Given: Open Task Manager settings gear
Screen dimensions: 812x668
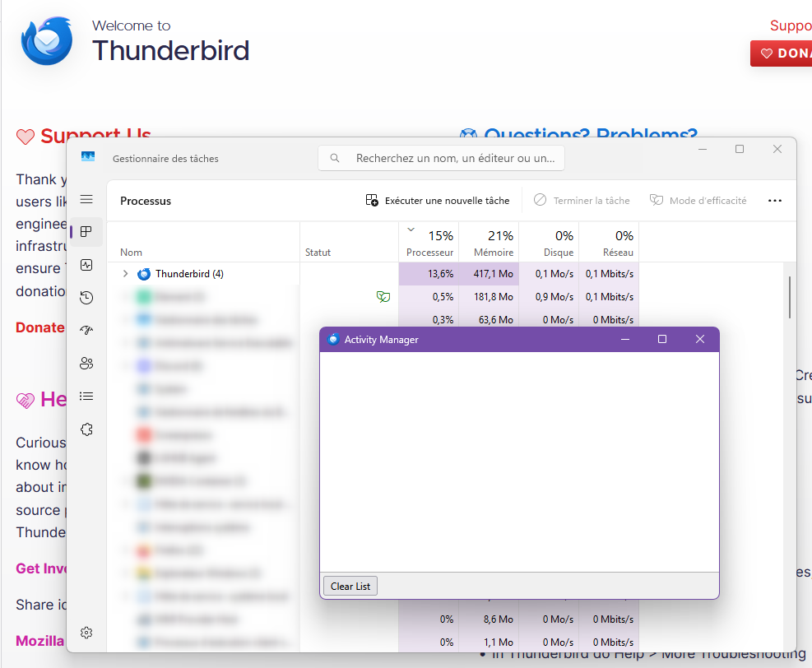Looking at the screenshot, I should coord(86,633).
